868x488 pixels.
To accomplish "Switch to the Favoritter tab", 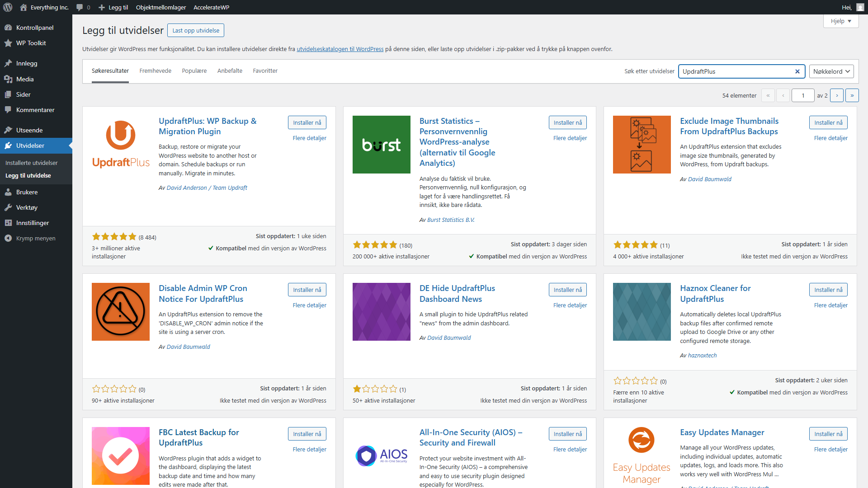I will pos(265,71).
